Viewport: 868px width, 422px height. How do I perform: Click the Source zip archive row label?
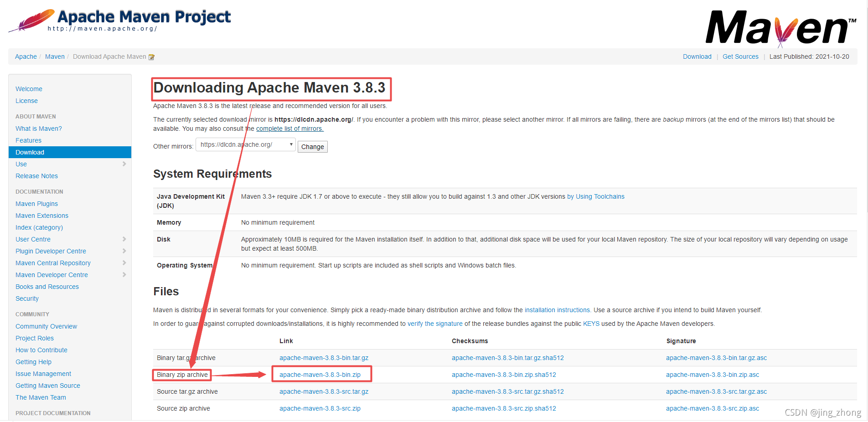tap(183, 408)
